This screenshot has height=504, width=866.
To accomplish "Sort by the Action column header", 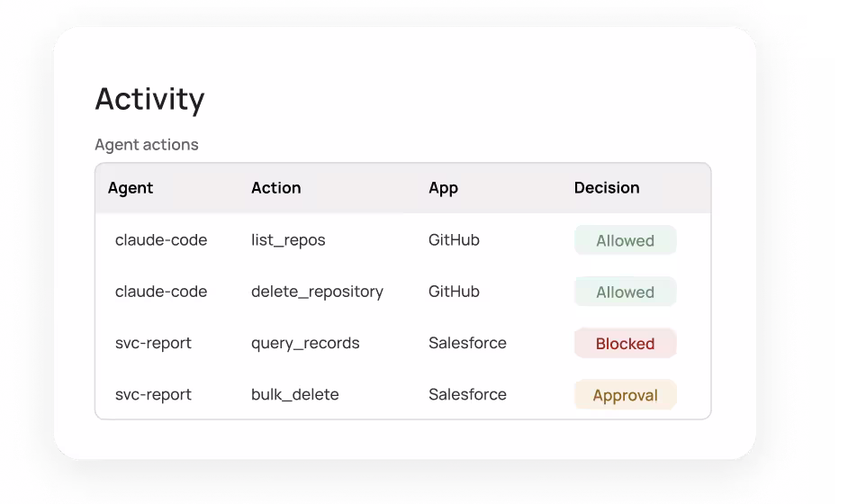I will tap(276, 188).
